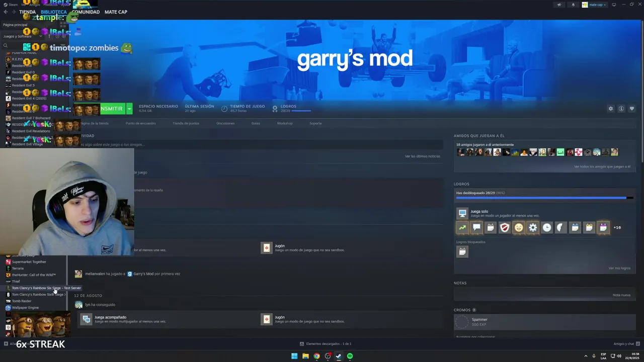Click the red shield achievement icon
The height and width of the screenshot is (362, 644).
505,228
